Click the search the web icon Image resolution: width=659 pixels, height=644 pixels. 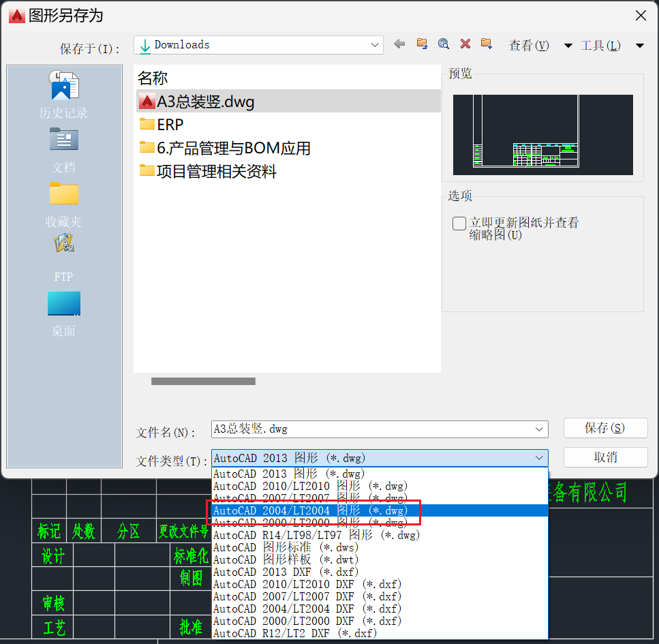point(444,44)
